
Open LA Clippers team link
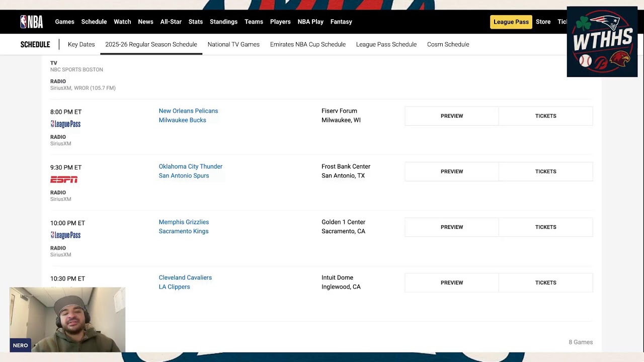(175, 287)
